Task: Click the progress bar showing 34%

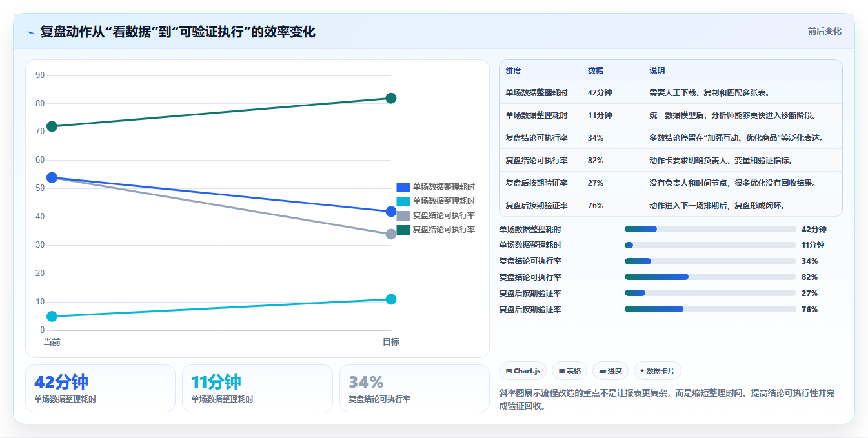Action: click(x=711, y=261)
